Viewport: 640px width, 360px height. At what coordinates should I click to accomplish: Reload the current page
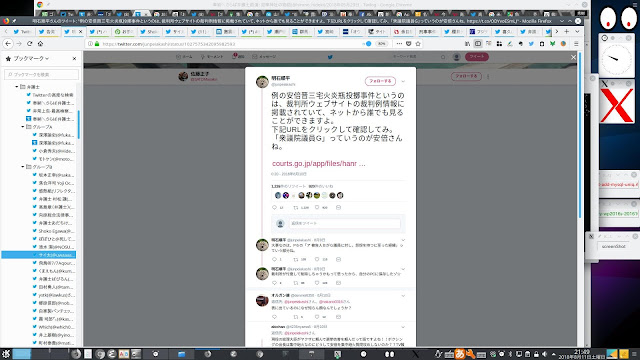(x=29, y=44)
